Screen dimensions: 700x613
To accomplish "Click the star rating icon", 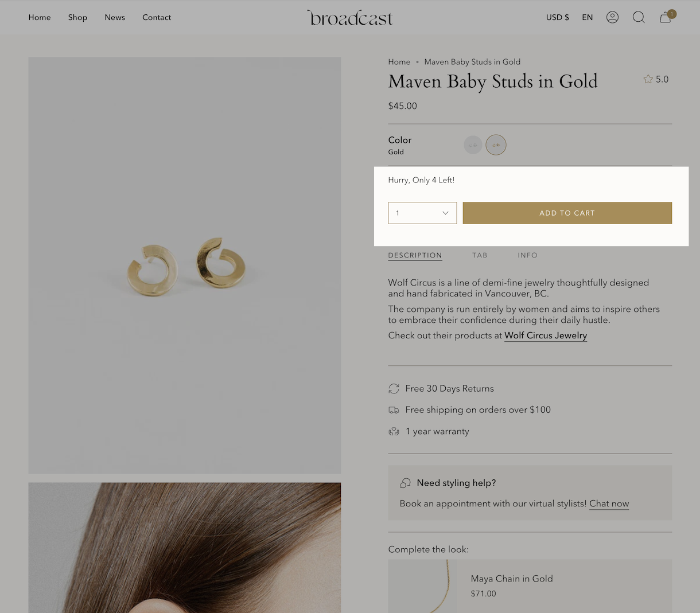I will click(x=648, y=79).
